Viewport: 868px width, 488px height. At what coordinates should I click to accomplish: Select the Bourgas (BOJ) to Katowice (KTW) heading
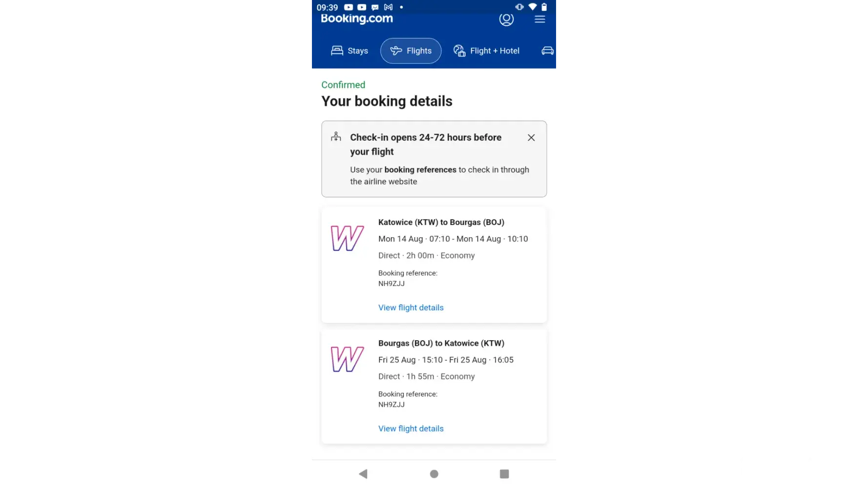pos(441,343)
